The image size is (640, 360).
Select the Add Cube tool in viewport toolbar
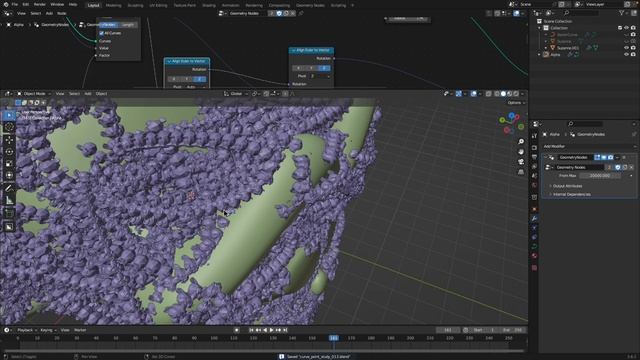click(9, 213)
